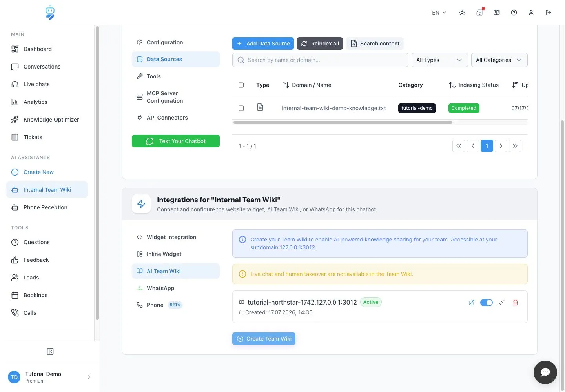Viewport: 565px width, 392px height.
Task: Select the Phone BETA integration tab
Action: (x=176, y=305)
